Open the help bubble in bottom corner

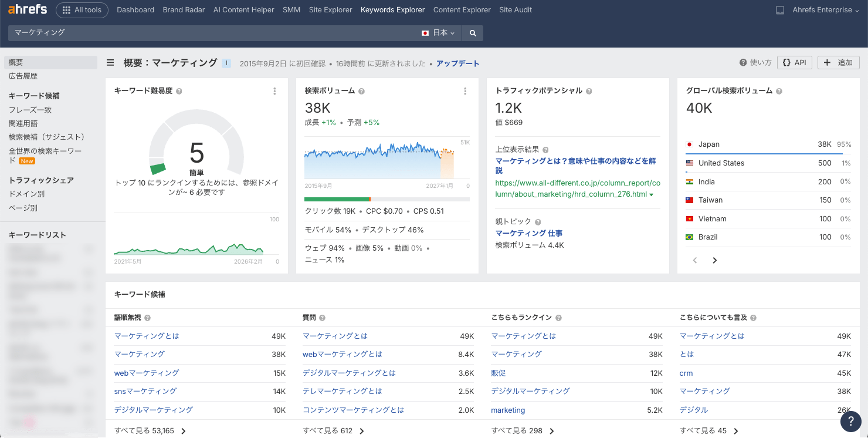[850, 421]
